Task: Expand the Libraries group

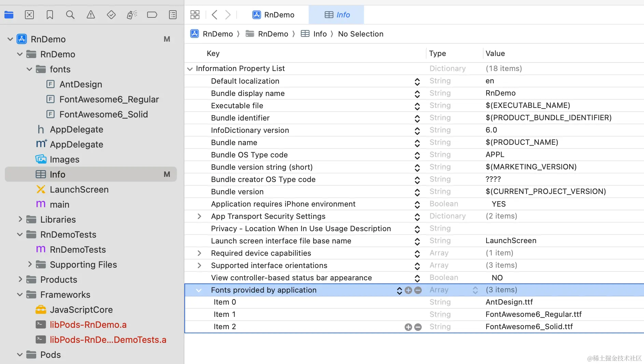Action: 20,219
